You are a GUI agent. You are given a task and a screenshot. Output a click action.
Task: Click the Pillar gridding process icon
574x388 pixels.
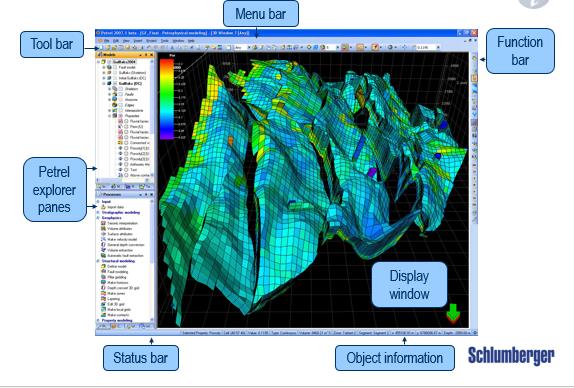[104, 277]
